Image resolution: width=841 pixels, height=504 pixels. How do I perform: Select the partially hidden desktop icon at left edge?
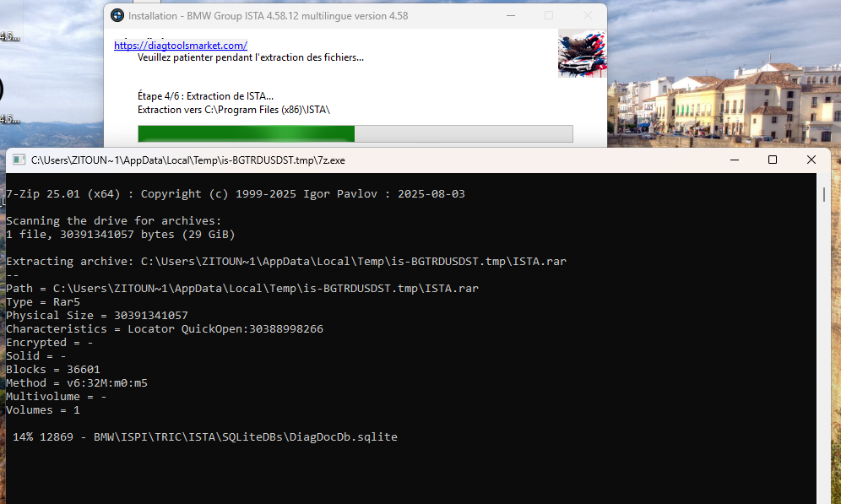point(7,89)
